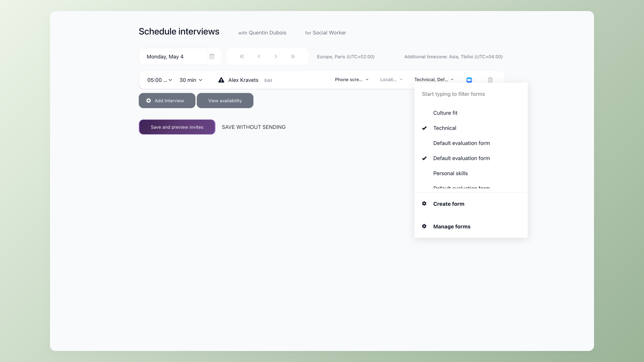Open the 05:00 start time dropdown
This screenshot has width=644, height=362.
point(160,80)
